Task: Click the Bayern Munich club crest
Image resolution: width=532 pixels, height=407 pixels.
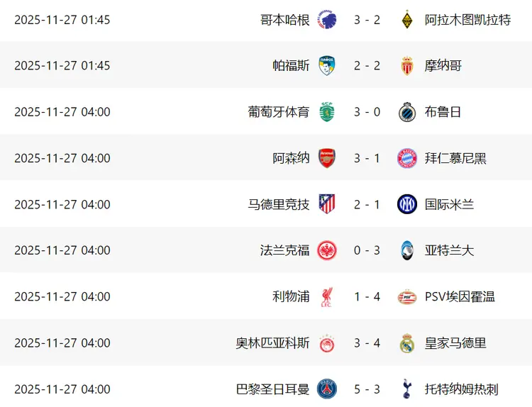Action: tap(407, 158)
